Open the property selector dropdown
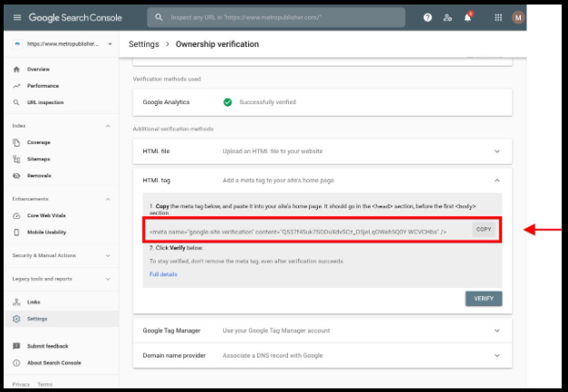The image size is (568, 392). pos(110,44)
